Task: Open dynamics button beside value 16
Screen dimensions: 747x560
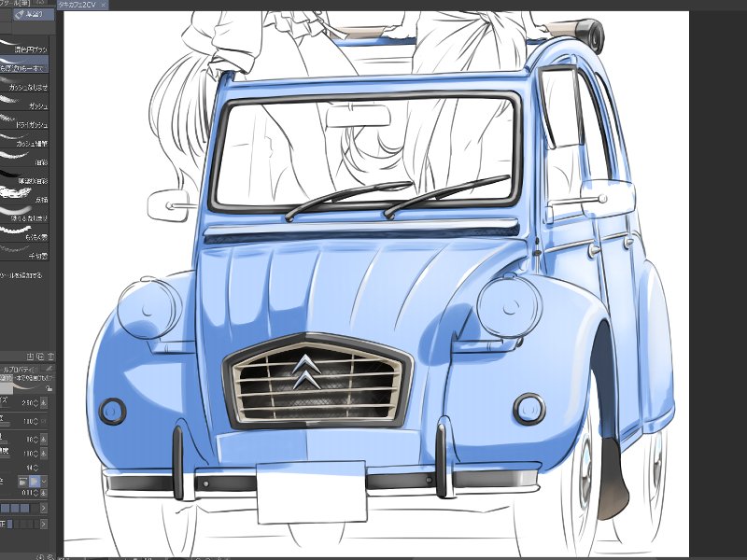Action: point(44,439)
